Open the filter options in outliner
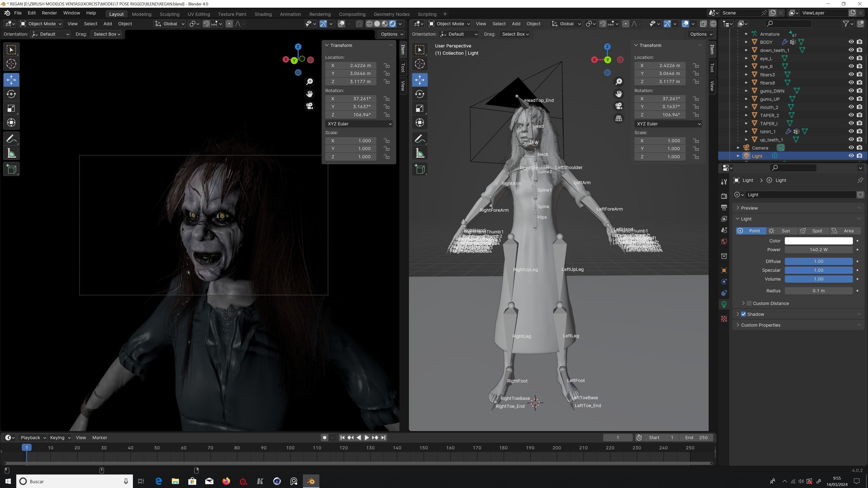 click(x=848, y=23)
